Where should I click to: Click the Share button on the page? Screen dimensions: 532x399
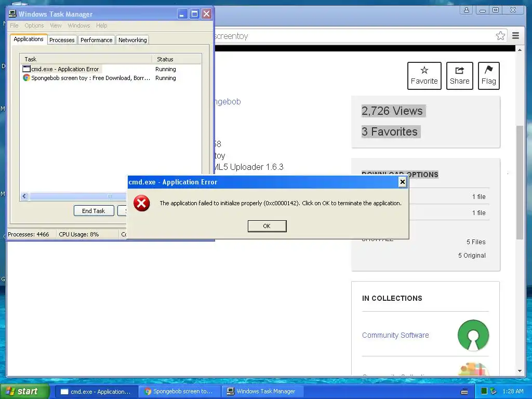pos(459,76)
